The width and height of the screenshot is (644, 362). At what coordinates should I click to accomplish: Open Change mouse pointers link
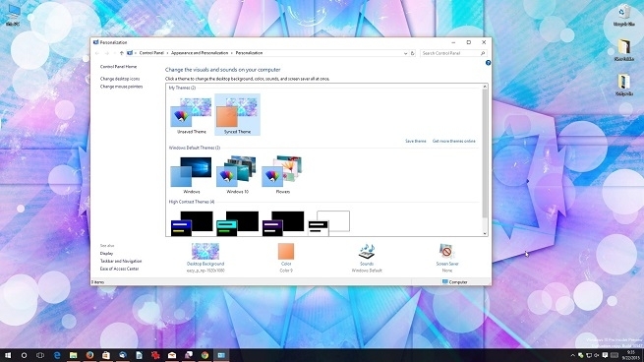pos(121,87)
